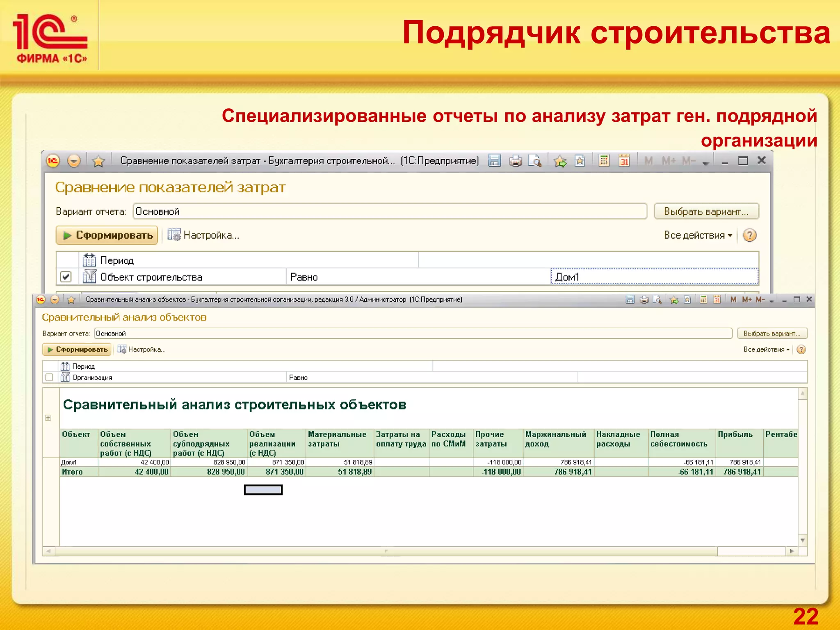Click 1C main menu icon in Сравнение показателей затрат window
This screenshot has height=630, width=840.
click(x=53, y=161)
